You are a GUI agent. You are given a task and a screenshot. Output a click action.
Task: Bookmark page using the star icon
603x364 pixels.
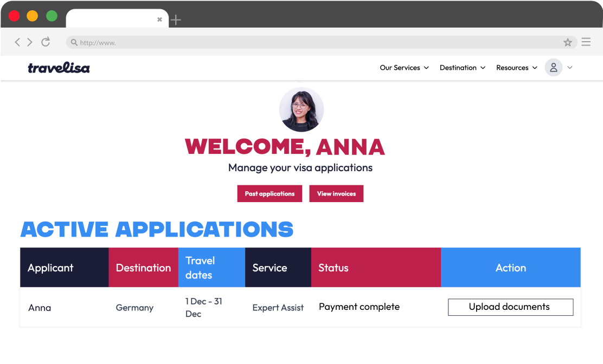point(568,42)
